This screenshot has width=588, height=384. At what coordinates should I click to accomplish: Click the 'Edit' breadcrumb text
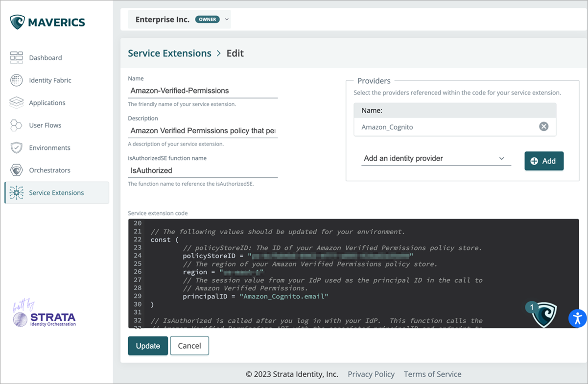point(235,53)
